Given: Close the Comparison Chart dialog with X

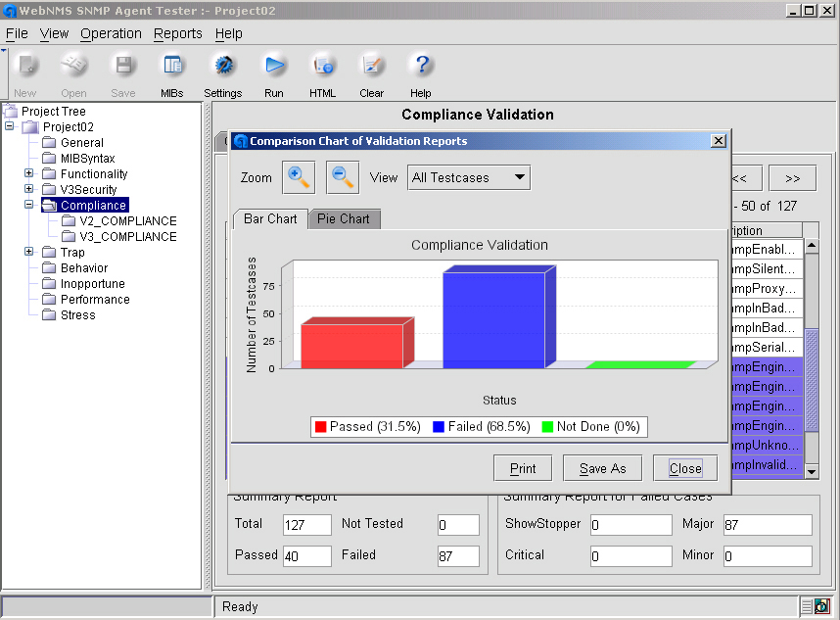Looking at the screenshot, I should pyautogui.click(x=719, y=141).
